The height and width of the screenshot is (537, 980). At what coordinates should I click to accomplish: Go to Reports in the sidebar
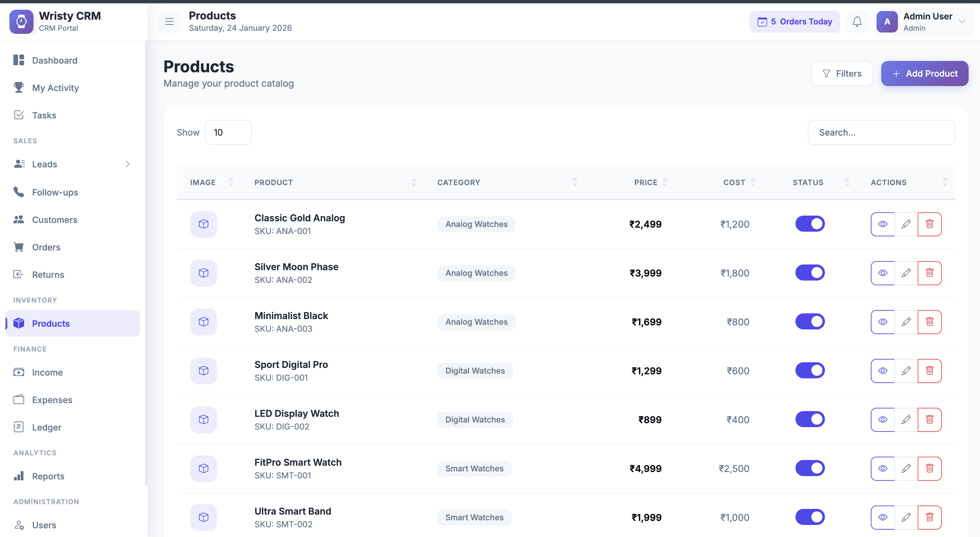[48, 476]
